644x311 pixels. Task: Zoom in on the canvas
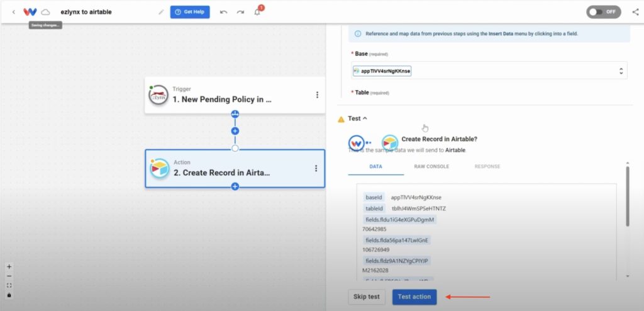coord(9,266)
